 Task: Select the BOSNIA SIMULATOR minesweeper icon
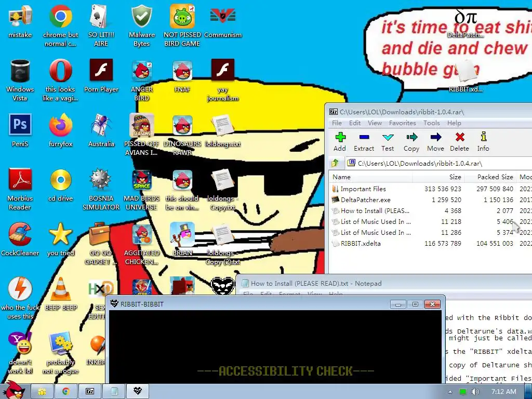(101, 189)
